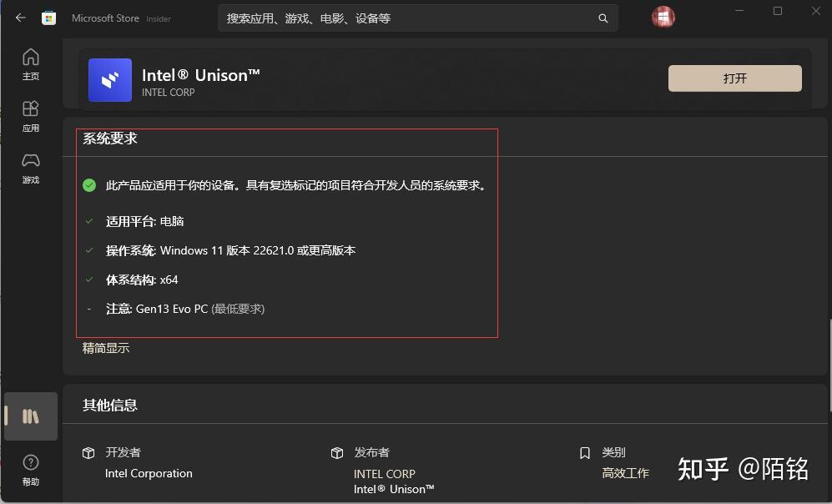
Task: Click the search magnifier icon
Action: point(603,18)
